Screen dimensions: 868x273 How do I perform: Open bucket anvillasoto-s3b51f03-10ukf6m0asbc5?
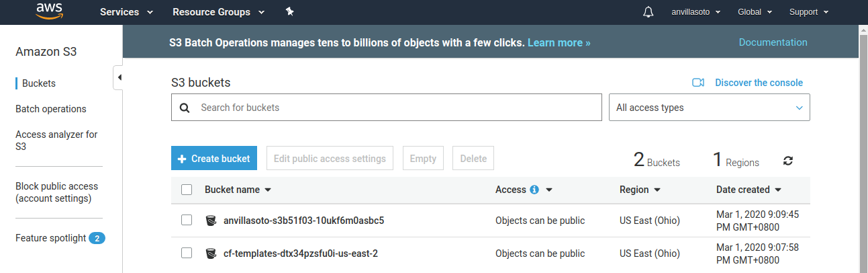(303, 220)
